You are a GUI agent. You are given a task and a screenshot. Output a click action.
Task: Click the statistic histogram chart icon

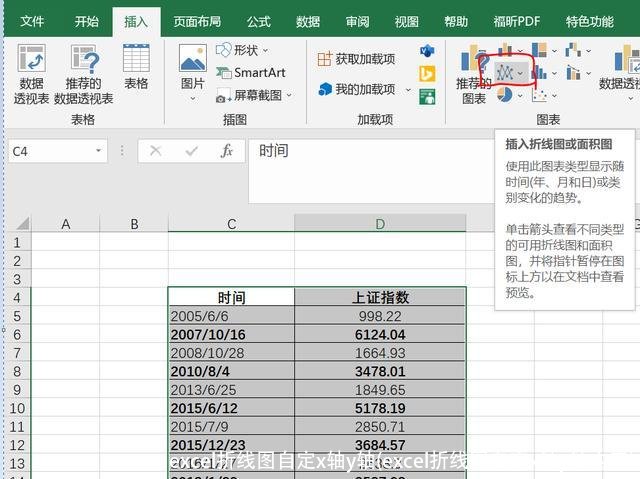click(x=539, y=72)
